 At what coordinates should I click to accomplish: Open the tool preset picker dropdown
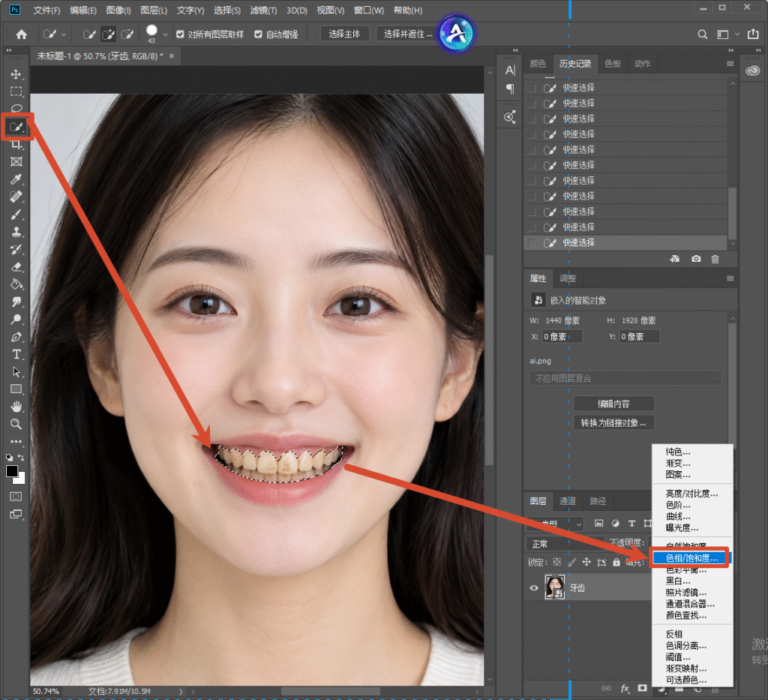point(64,35)
